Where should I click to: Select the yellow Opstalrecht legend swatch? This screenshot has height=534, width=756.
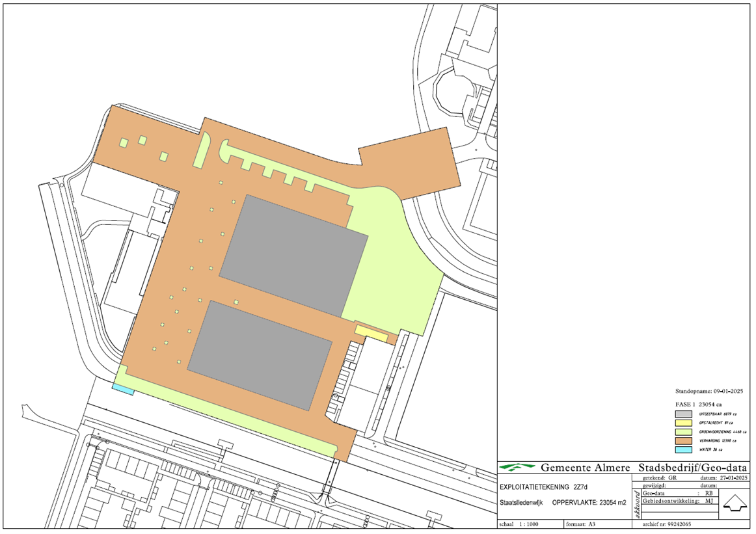click(682, 422)
